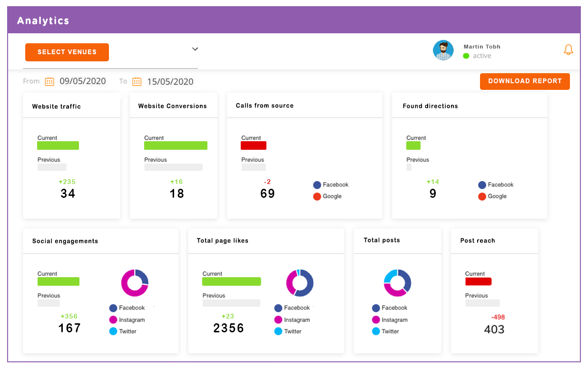
Task: Open the From date field 09/05/2020
Action: (x=83, y=81)
